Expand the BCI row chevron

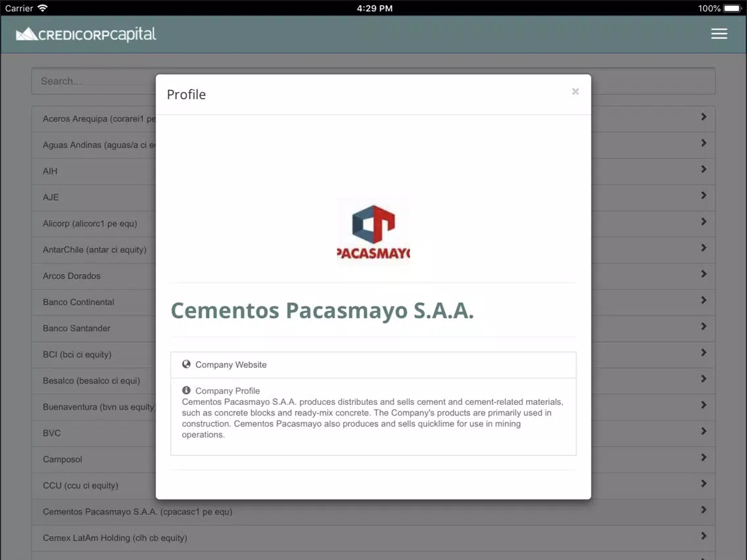pyautogui.click(x=703, y=352)
